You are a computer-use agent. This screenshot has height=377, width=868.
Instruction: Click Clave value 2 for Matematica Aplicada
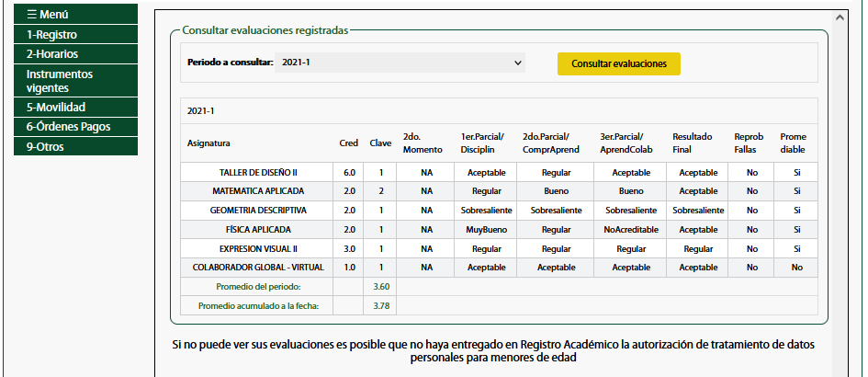381,191
